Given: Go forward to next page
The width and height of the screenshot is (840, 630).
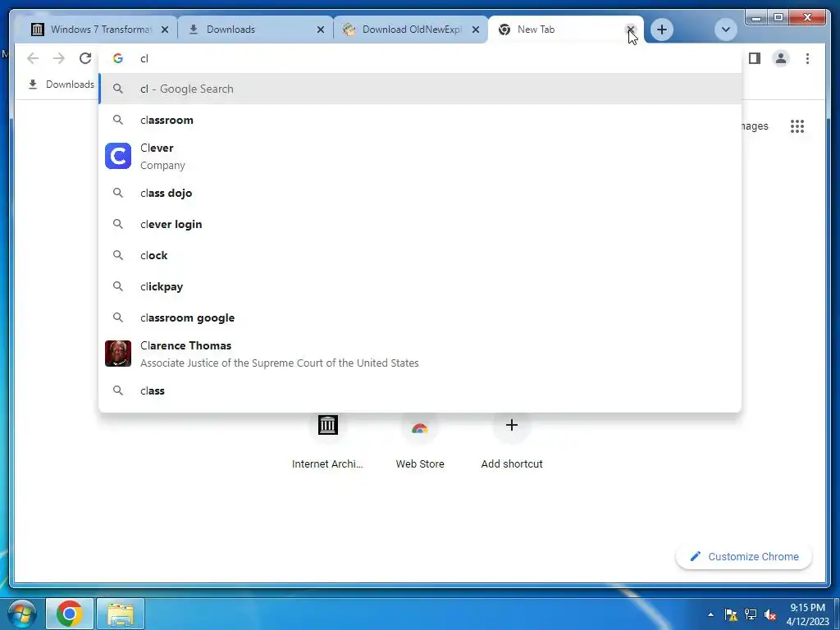Looking at the screenshot, I should [59, 58].
